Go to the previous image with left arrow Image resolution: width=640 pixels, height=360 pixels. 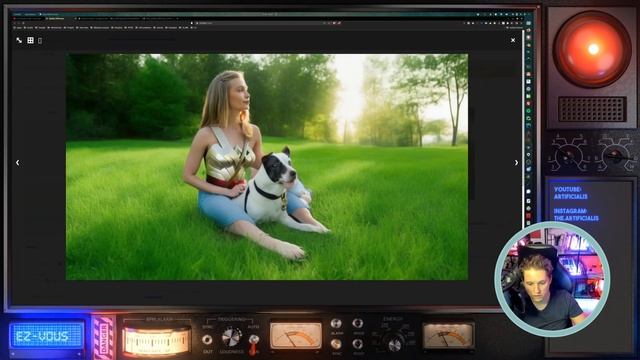18,162
